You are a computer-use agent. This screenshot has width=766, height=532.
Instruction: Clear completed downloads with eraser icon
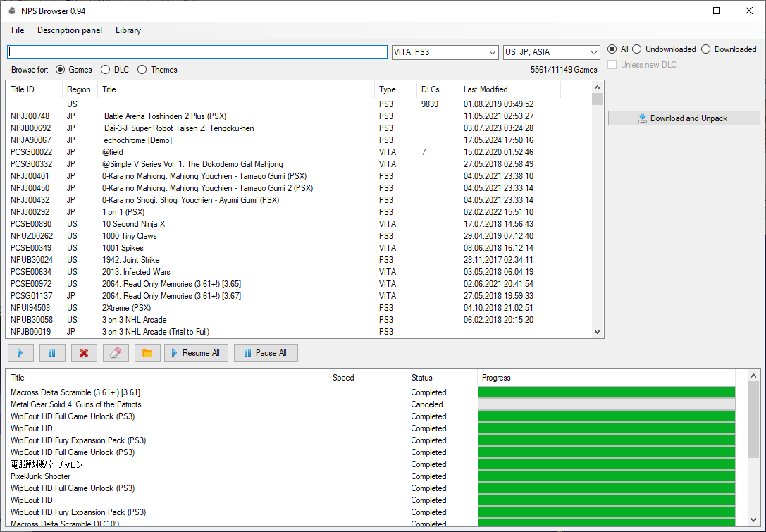click(x=116, y=353)
